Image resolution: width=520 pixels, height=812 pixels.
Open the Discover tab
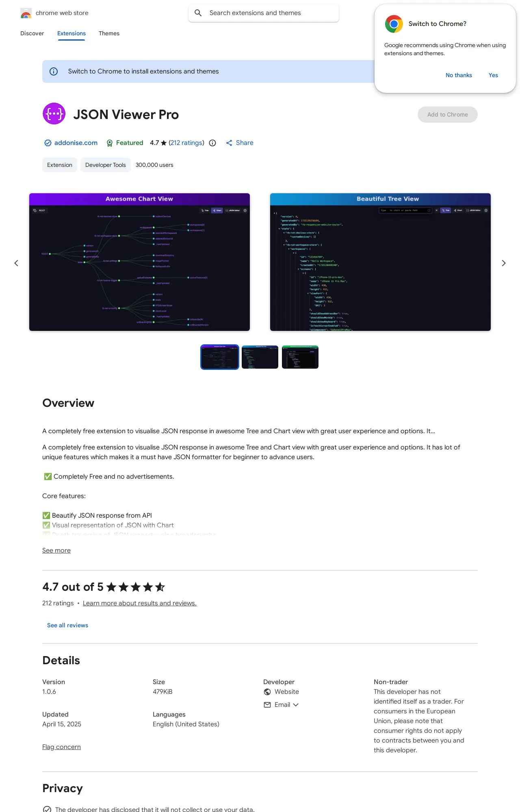pyautogui.click(x=32, y=33)
